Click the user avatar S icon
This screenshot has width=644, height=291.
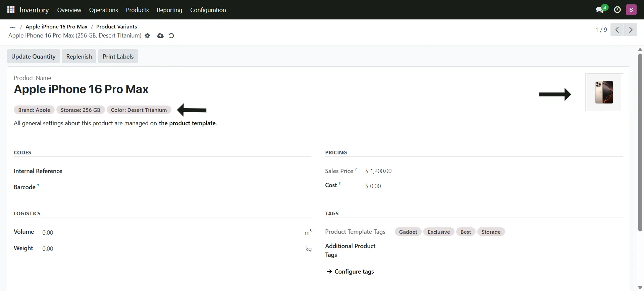[x=631, y=10]
